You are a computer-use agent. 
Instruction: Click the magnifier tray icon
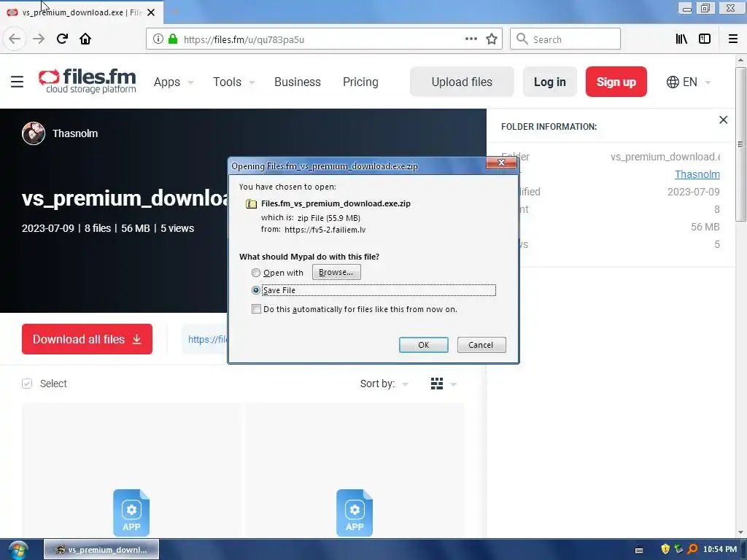tap(692, 549)
